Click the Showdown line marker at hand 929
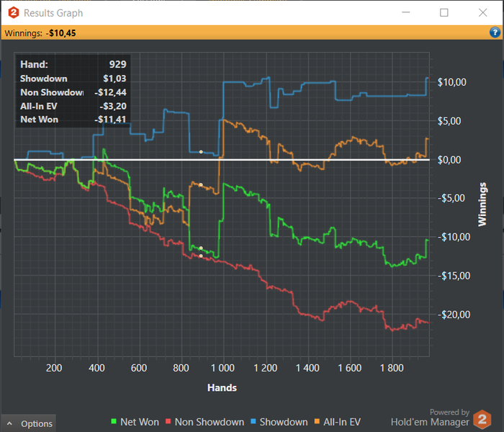Screen dimensions: 504x432 [201, 152]
